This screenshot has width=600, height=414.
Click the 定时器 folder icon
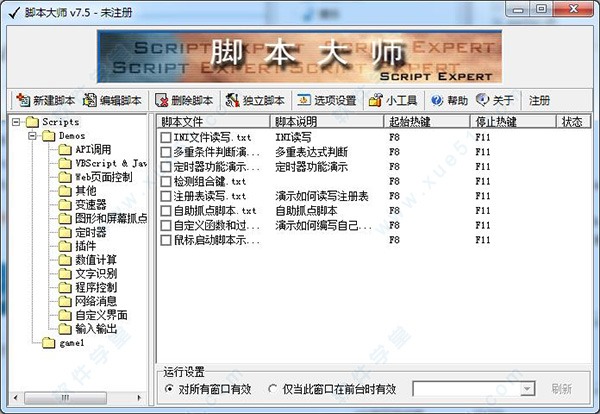click(x=65, y=232)
